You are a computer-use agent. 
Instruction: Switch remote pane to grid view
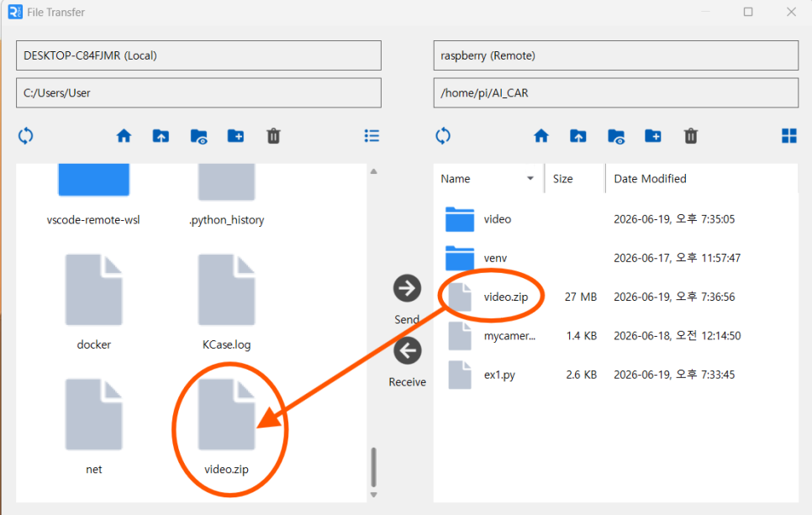(x=789, y=135)
